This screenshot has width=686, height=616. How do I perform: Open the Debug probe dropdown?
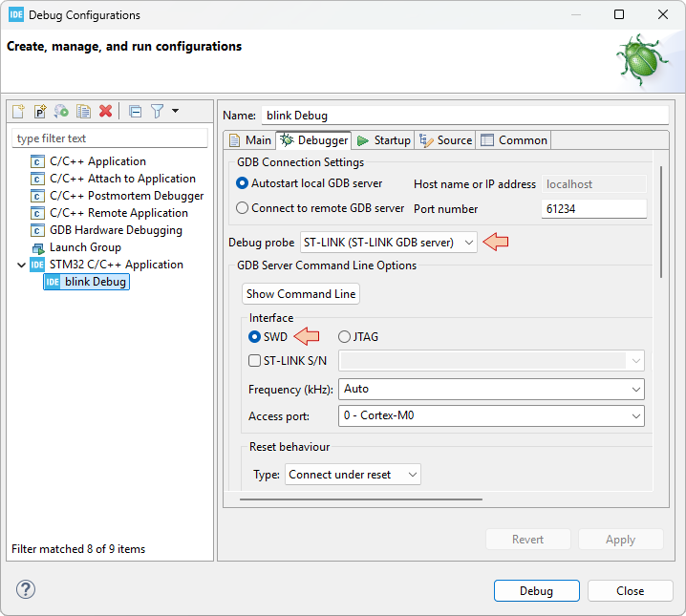click(389, 243)
